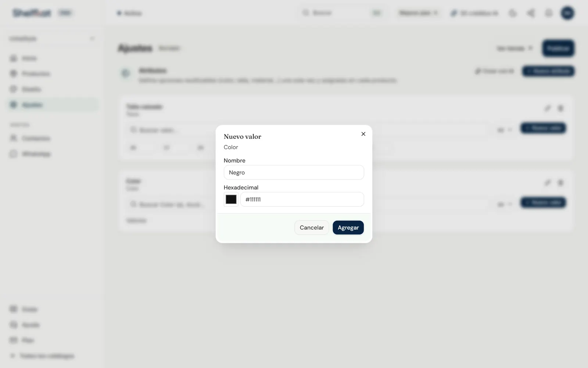Open the black hexadecimal color swatch
588x368 pixels.
231,199
